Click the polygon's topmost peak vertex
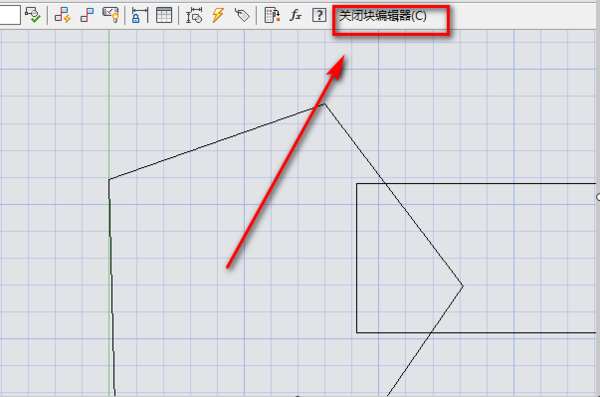This screenshot has height=397, width=600. click(x=324, y=104)
